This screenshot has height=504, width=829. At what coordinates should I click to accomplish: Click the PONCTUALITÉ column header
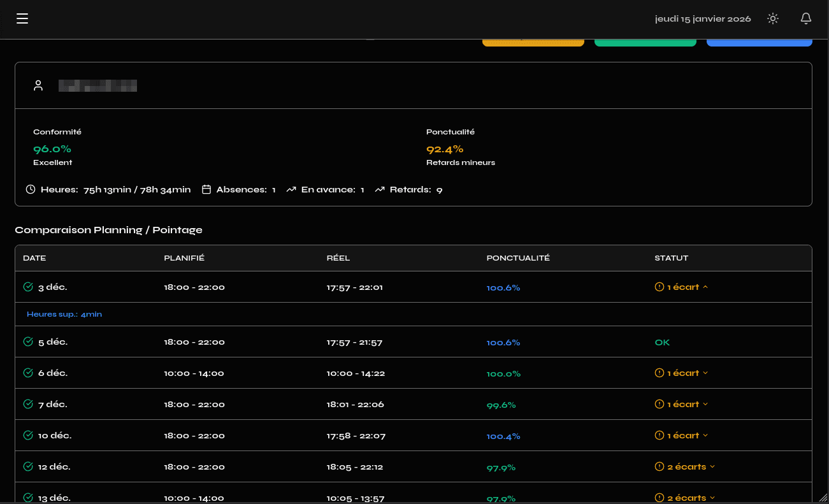coord(517,258)
